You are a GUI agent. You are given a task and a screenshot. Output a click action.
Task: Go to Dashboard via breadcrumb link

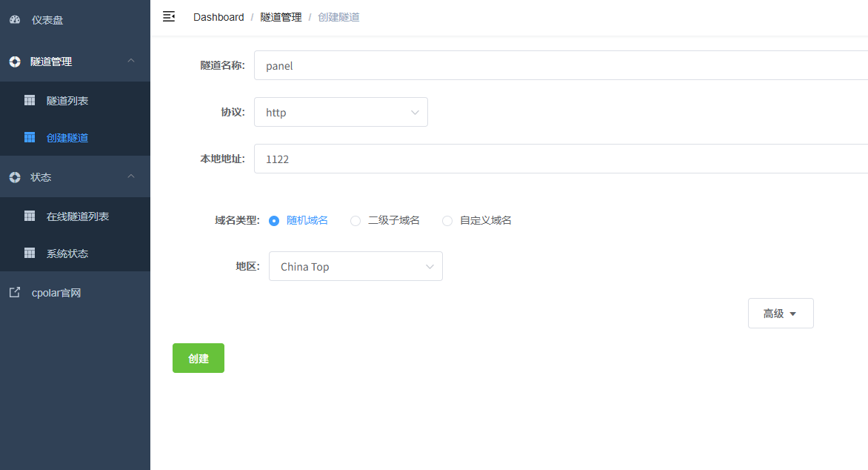(218, 17)
